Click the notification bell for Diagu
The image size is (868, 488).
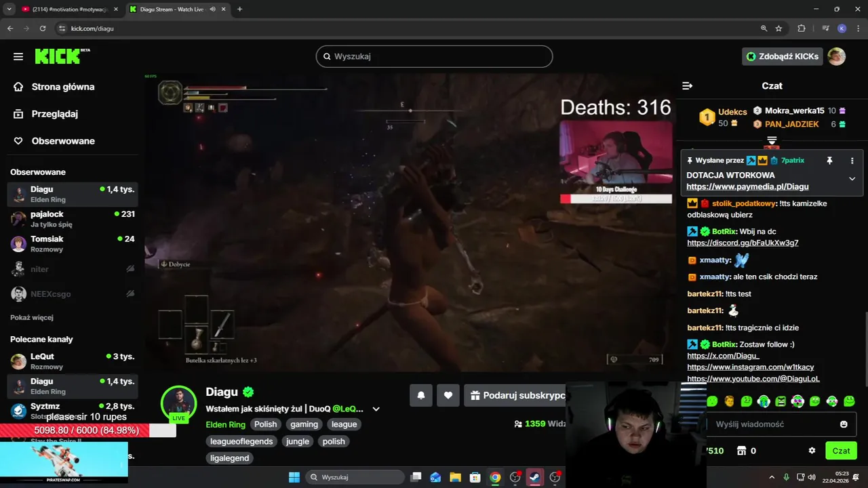tap(421, 395)
